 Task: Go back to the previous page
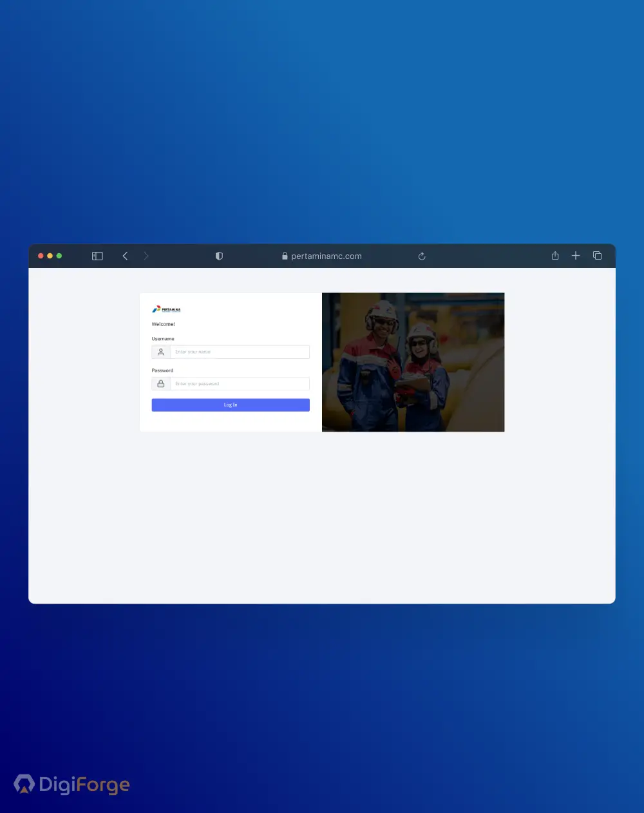coord(125,256)
